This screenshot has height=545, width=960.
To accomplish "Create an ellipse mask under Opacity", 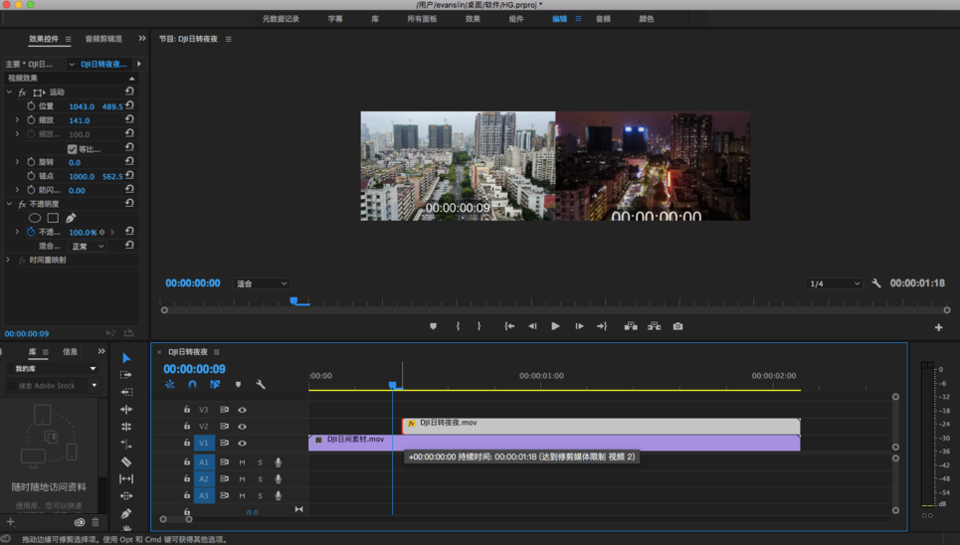I will click(35, 218).
